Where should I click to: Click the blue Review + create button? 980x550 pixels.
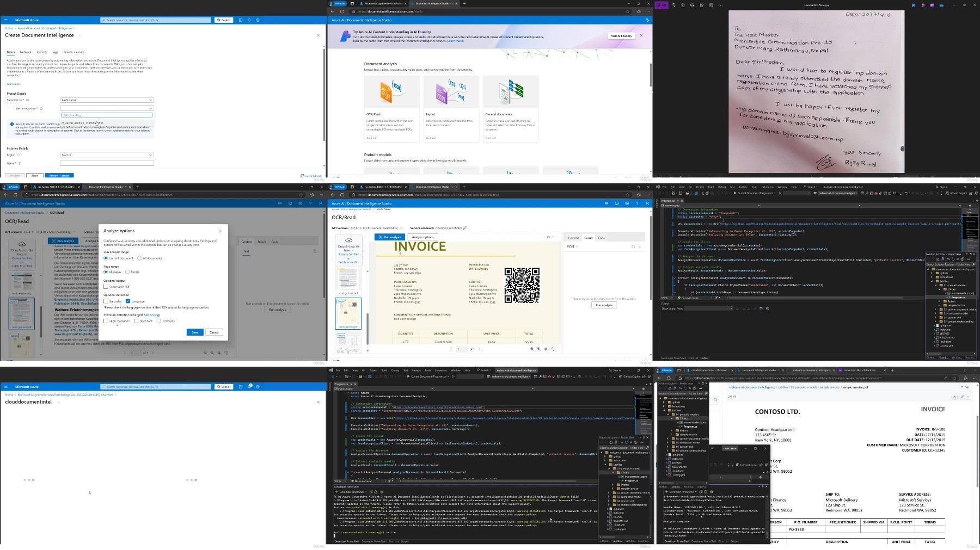59,176
